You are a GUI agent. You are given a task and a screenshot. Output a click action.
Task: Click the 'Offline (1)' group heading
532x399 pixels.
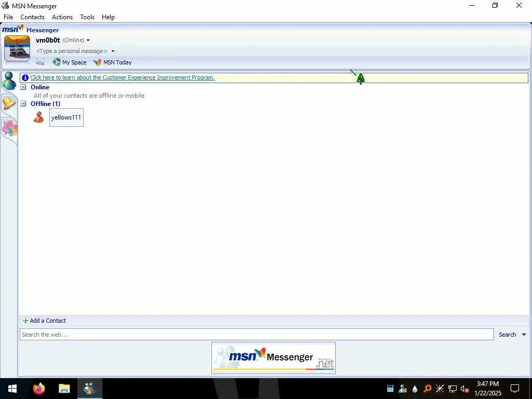coord(46,104)
